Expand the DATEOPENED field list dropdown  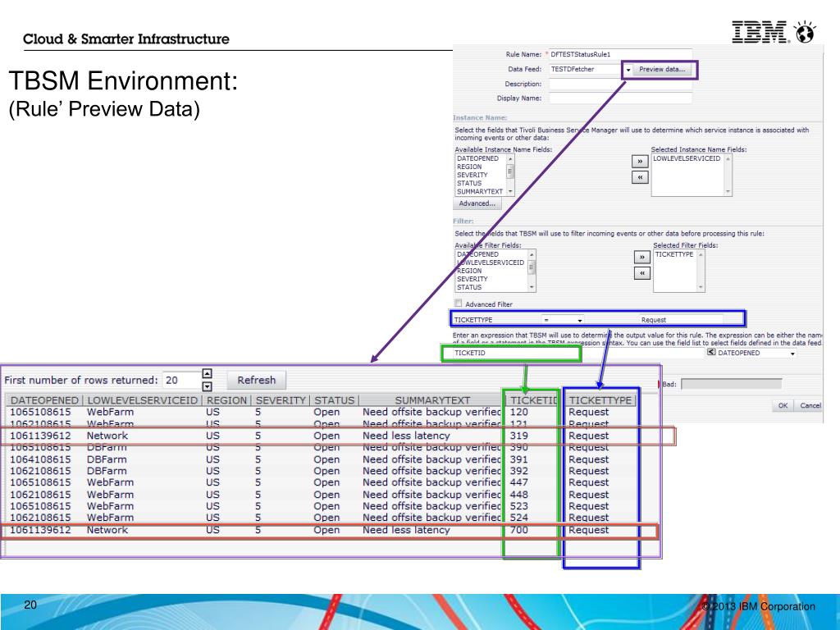pos(792,354)
